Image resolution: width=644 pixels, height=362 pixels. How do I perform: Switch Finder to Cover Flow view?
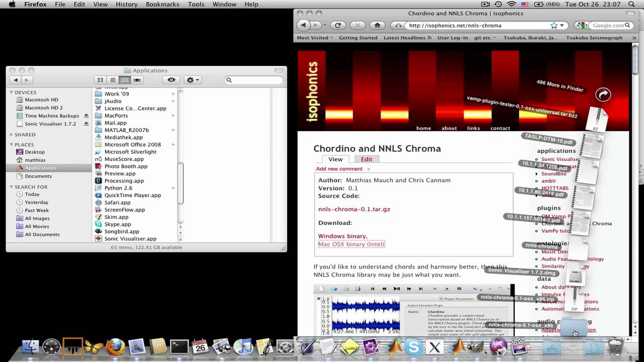pyautogui.click(x=137, y=80)
